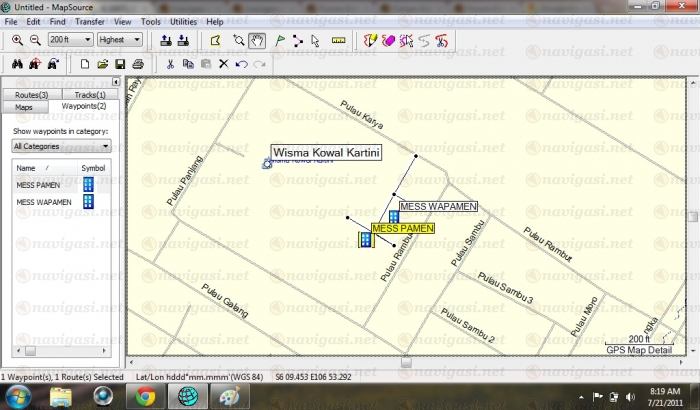Click the Find binoculars icon
This screenshot has height=410, width=700.
(15, 64)
